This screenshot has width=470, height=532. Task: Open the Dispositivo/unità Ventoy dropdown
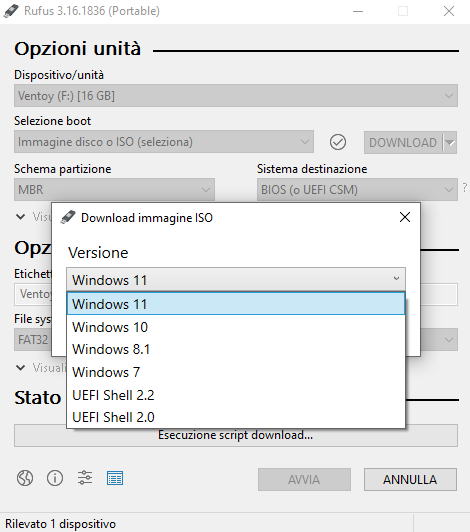point(236,96)
